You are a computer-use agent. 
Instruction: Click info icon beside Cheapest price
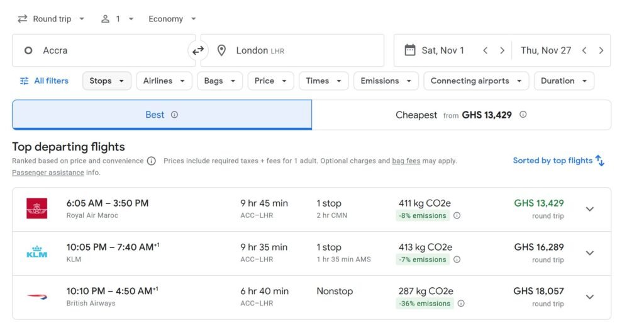[523, 115]
